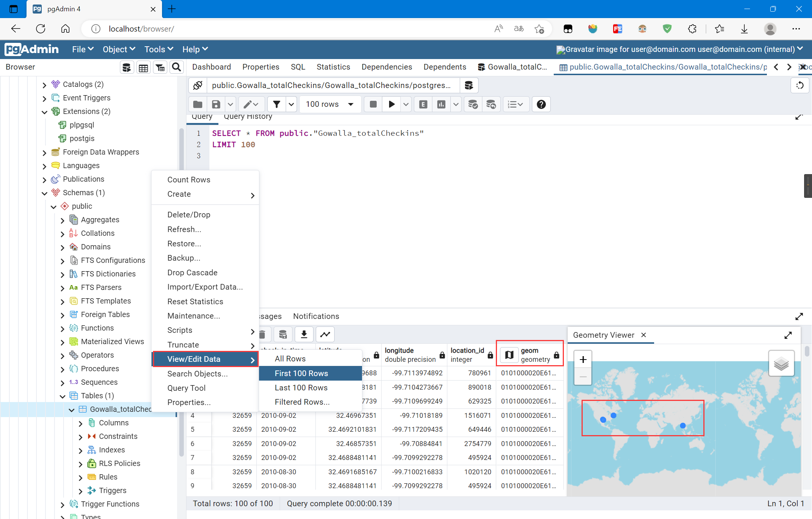Image resolution: width=812 pixels, height=519 pixels.
Task: Open the Object menu
Action: [x=119, y=49]
